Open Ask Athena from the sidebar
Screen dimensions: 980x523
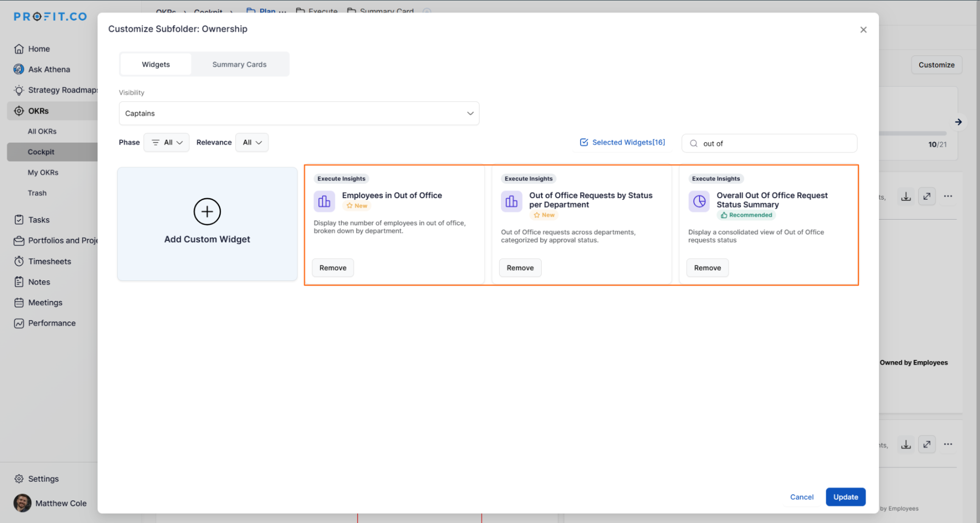[x=49, y=69]
